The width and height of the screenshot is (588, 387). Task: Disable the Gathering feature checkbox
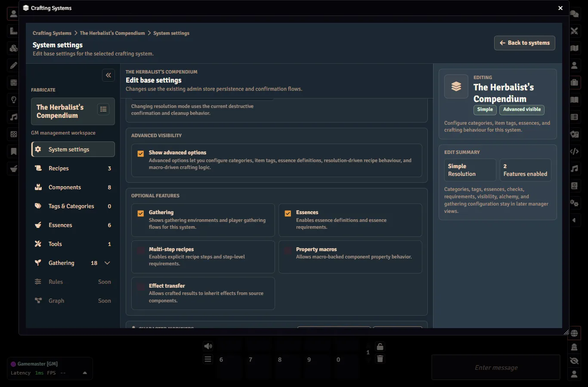click(x=141, y=213)
